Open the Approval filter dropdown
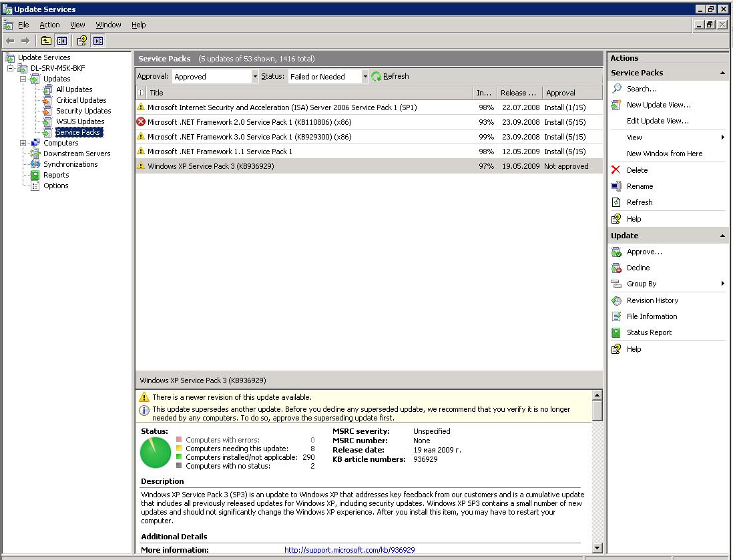733x560 pixels. 254,77
